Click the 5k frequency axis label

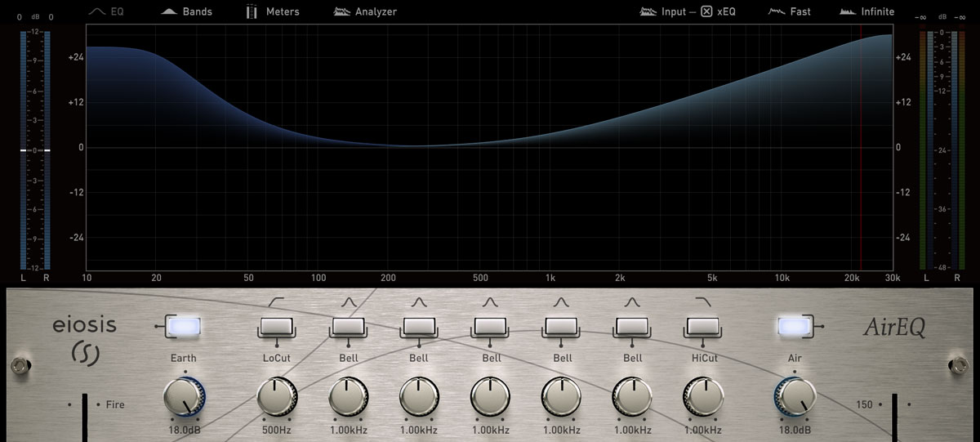coord(712,278)
